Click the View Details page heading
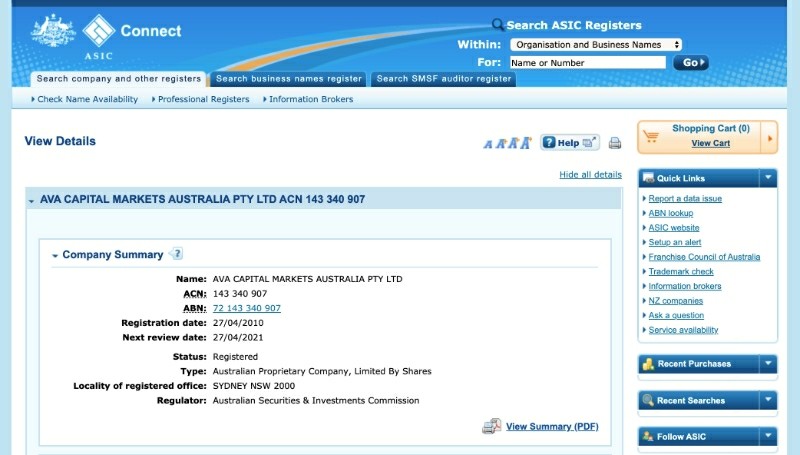 60,141
